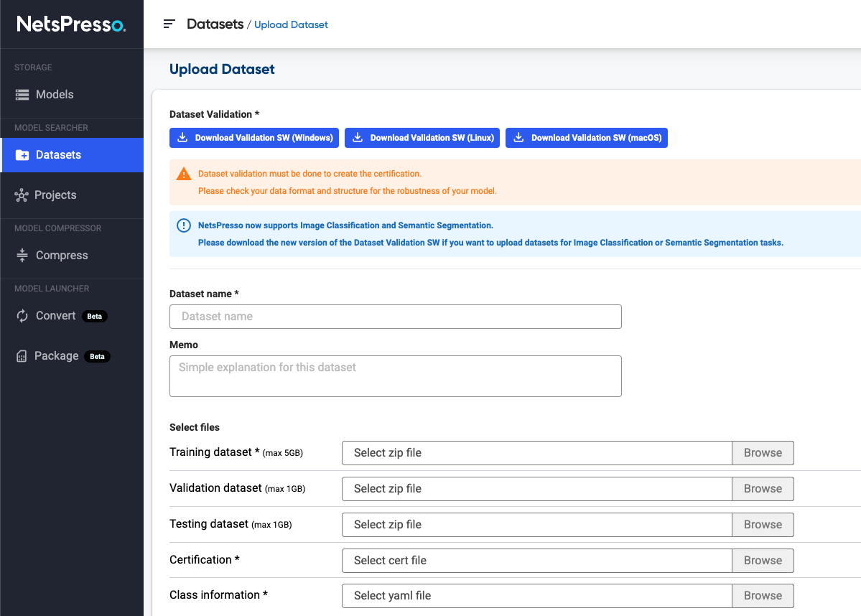Click the Models storage icon

(22, 95)
